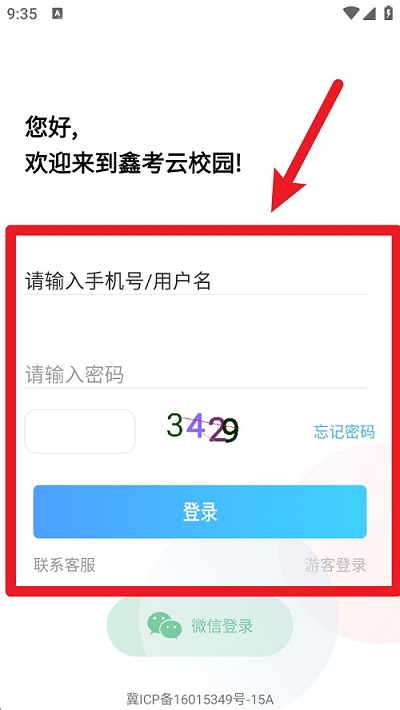This screenshot has width=400, height=710.
Task: Tap the green WeChat bubbles icon
Action: pos(164,625)
